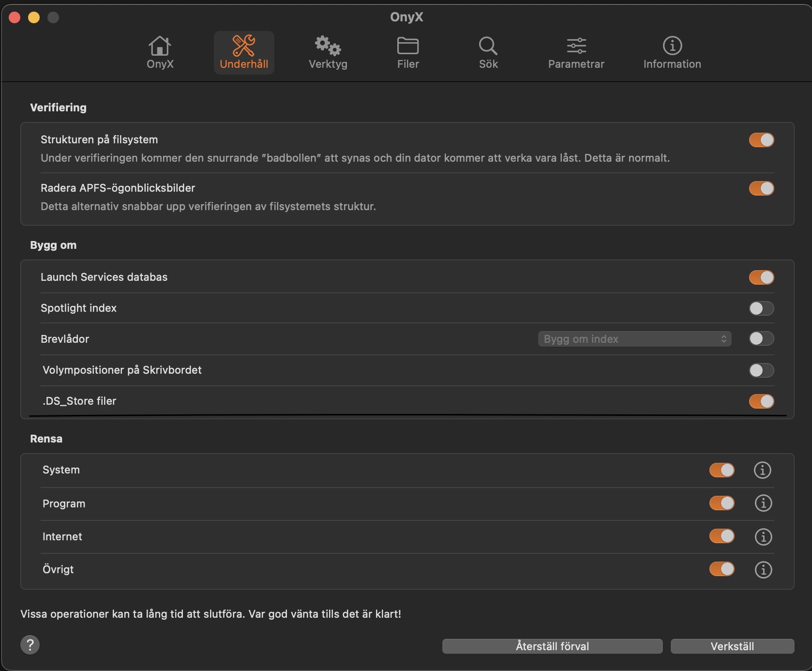This screenshot has height=671, width=812.
Task: Disable Övrigt cleaning switch
Action: [722, 569]
